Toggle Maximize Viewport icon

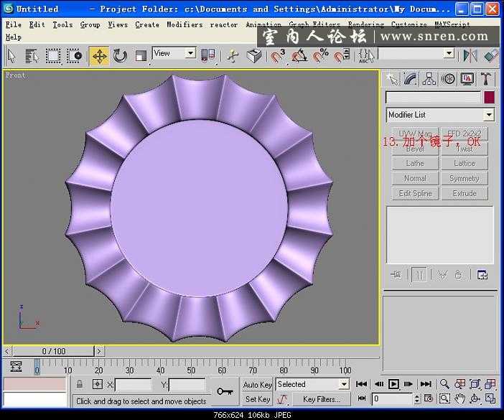(490, 398)
